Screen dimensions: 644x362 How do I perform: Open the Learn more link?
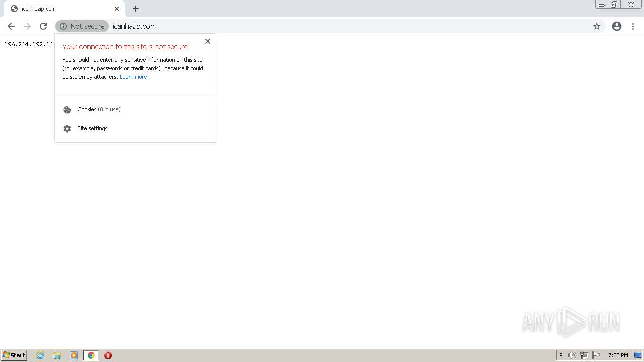pos(133,77)
